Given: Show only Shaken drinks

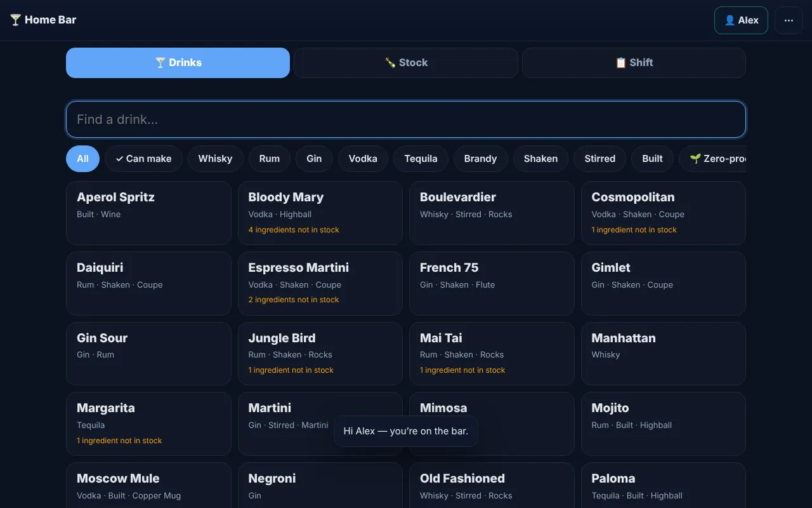Looking at the screenshot, I should coord(540,159).
